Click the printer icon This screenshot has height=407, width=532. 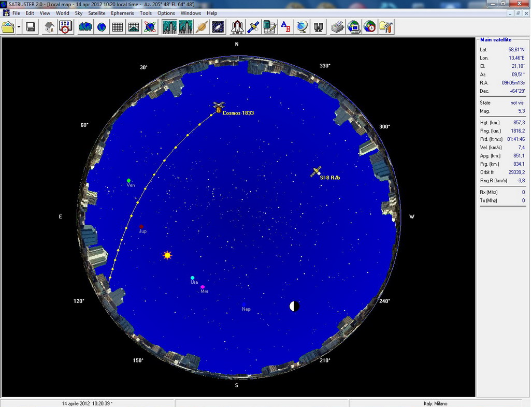(x=337, y=27)
